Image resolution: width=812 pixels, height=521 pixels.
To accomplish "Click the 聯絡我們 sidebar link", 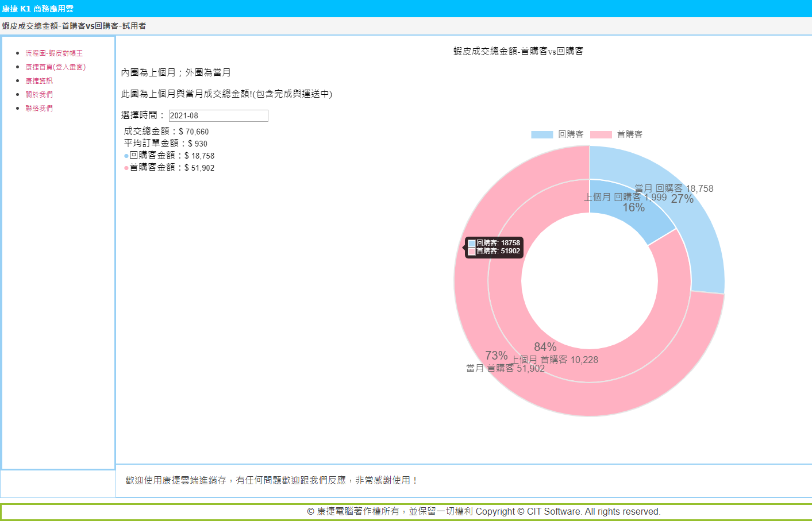I will tap(39, 109).
